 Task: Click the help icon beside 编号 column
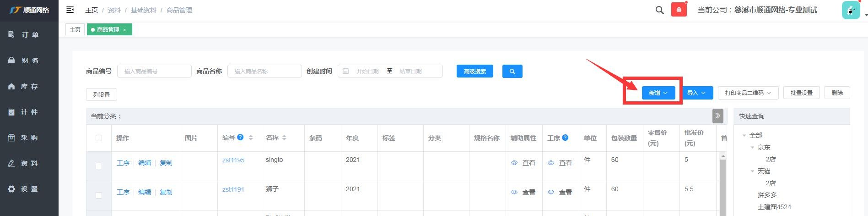point(240,137)
